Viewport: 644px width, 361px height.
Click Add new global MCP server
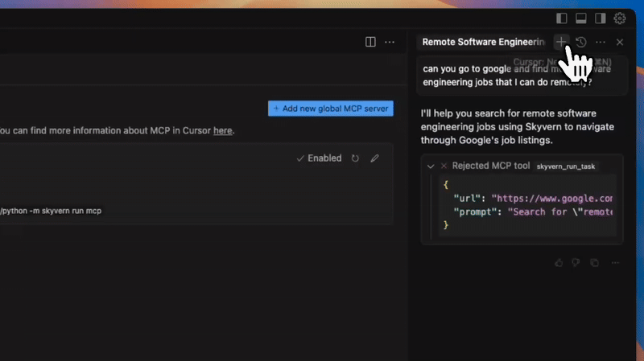[x=331, y=109]
